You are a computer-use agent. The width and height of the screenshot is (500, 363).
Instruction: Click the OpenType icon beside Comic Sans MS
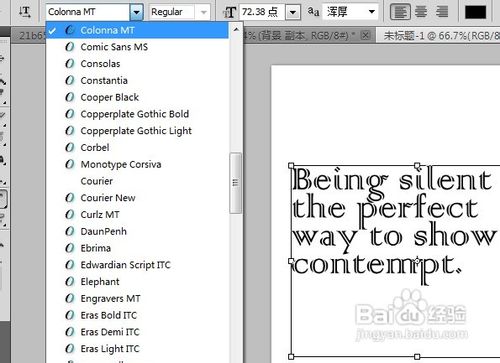pyautogui.click(x=70, y=47)
